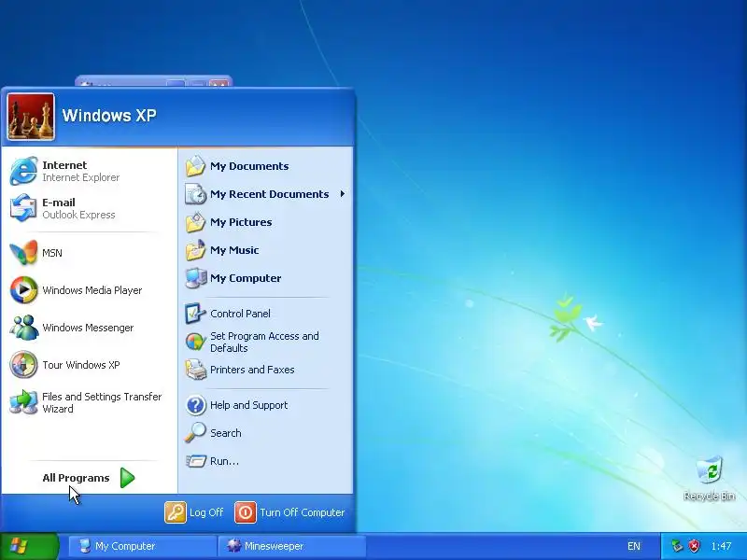The width and height of the screenshot is (747, 560).
Task: Open MSN butterfly icon
Action: pyautogui.click(x=23, y=252)
